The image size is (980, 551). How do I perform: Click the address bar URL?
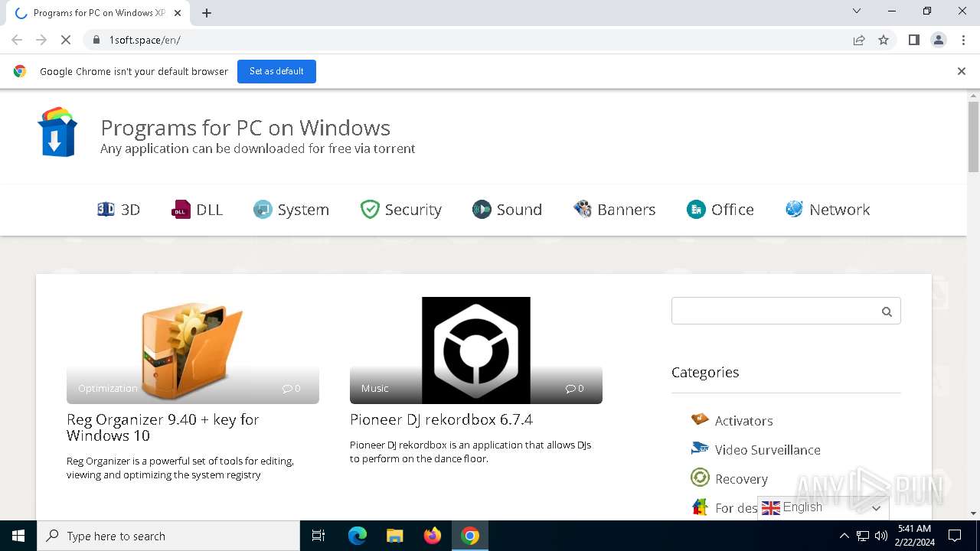coord(145,40)
